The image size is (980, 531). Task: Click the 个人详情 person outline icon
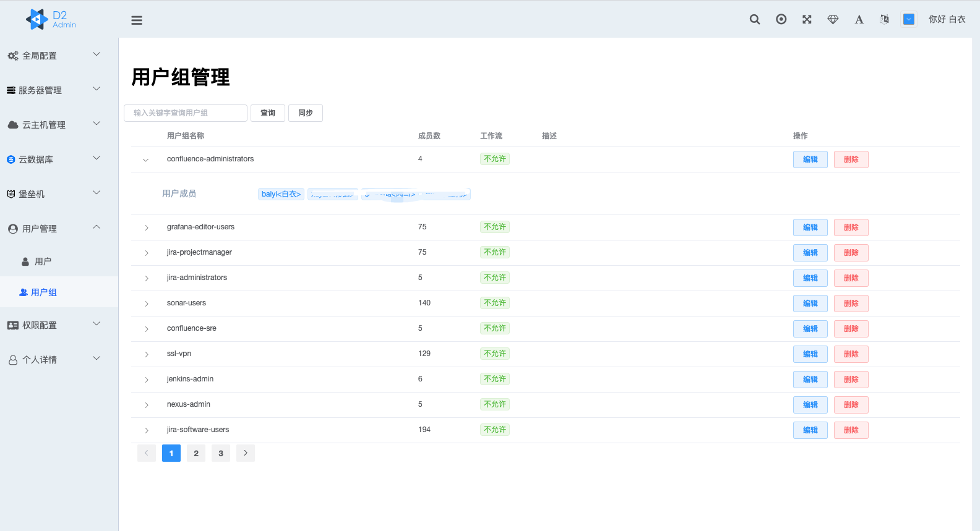pos(13,360)
